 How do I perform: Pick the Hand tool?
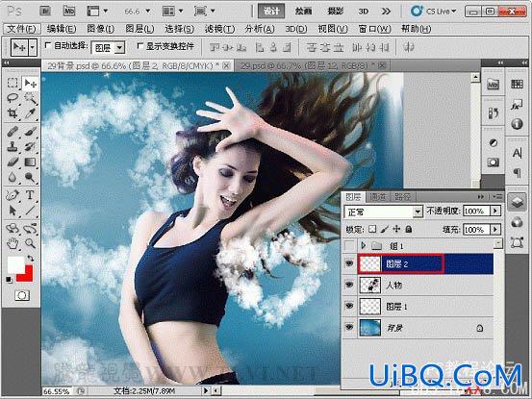13,243
